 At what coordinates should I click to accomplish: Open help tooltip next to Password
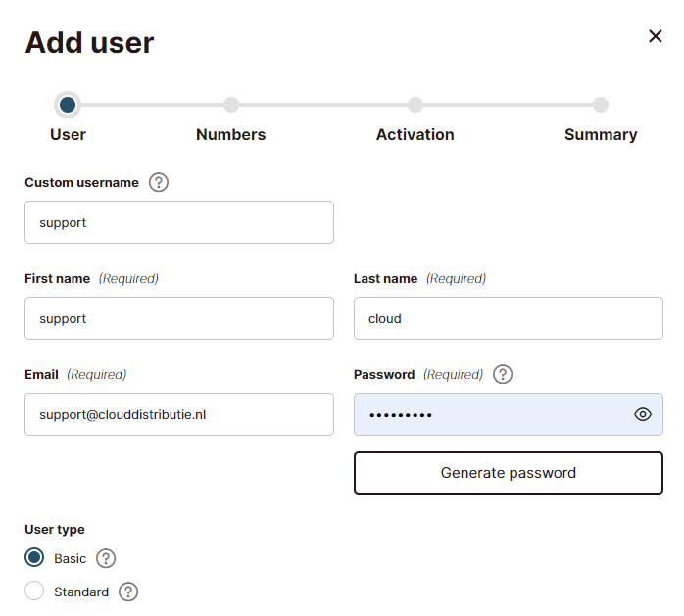click(x=503, y=374)
